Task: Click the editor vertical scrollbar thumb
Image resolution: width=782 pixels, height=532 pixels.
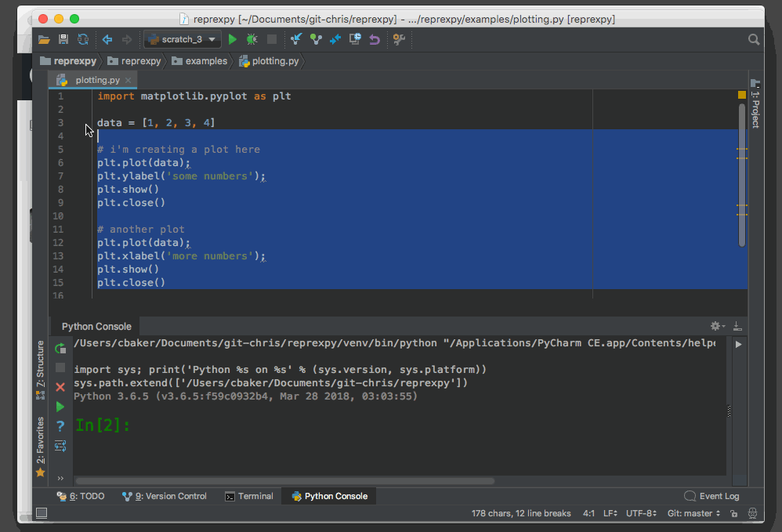Action: pyautogui.click(x=741, y=175)
